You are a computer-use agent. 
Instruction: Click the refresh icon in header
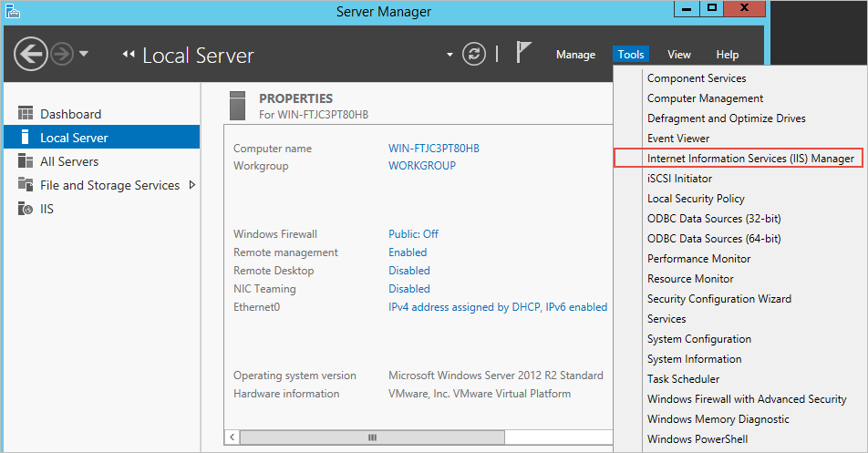474,54
